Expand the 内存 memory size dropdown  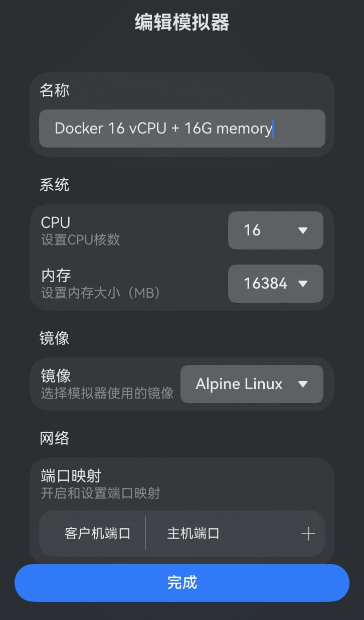pos(275,284)
